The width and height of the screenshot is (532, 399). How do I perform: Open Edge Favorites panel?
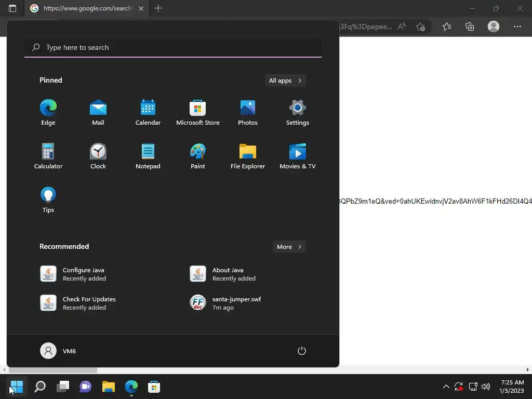pos(447,26)
